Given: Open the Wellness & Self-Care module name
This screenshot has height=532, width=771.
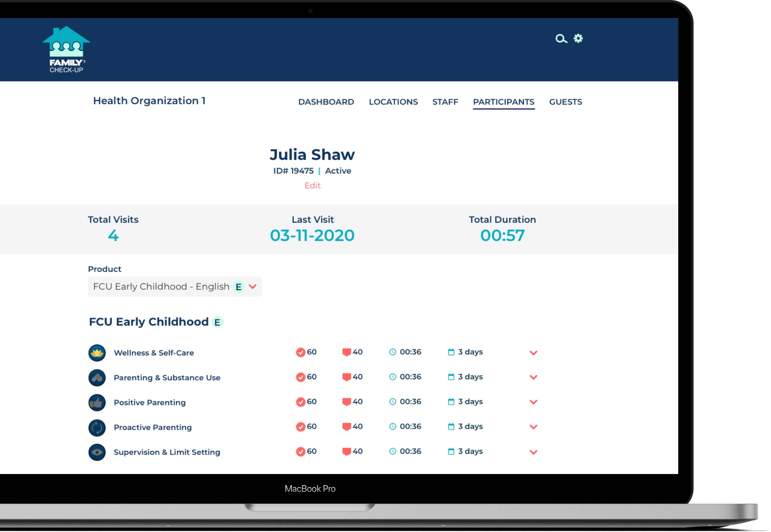Looking at the screenshot, I should pyautogui.click(x=154, y=353).
